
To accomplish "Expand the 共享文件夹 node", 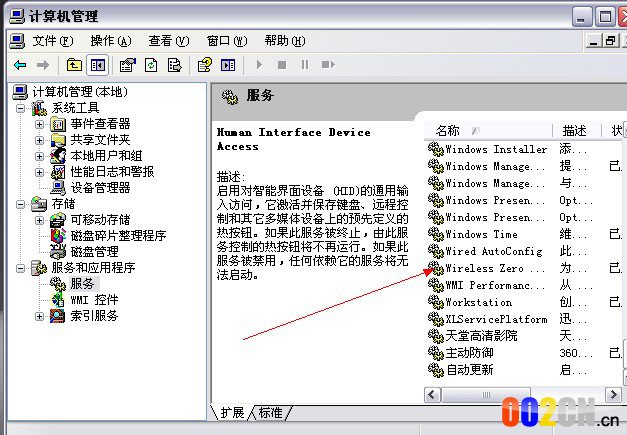I will tap(39, 140).
